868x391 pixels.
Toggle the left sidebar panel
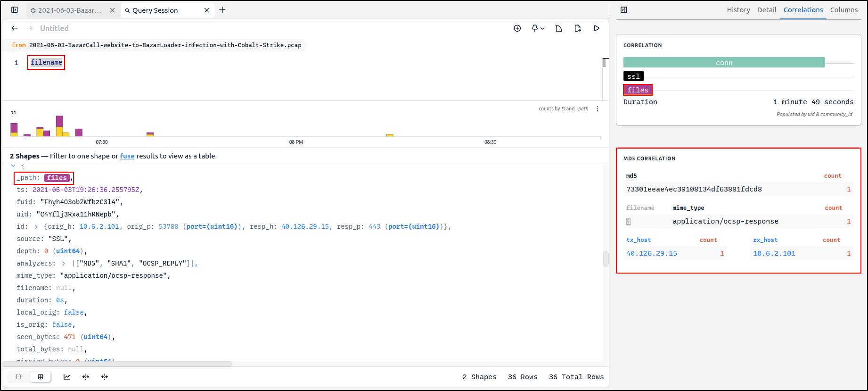(x=15, y=10)
